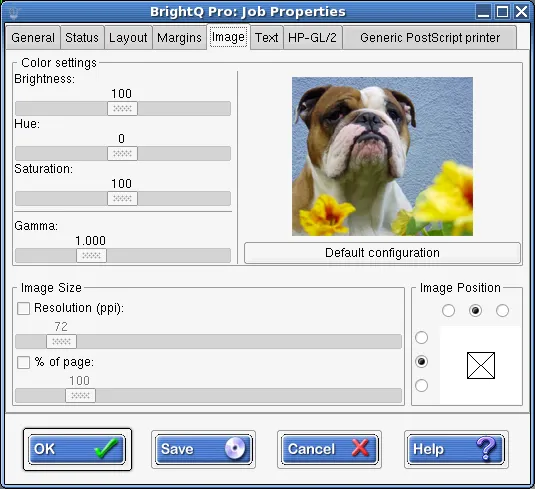Open Help for job properties
Screen dimensions: 535x489
[456, 449]
